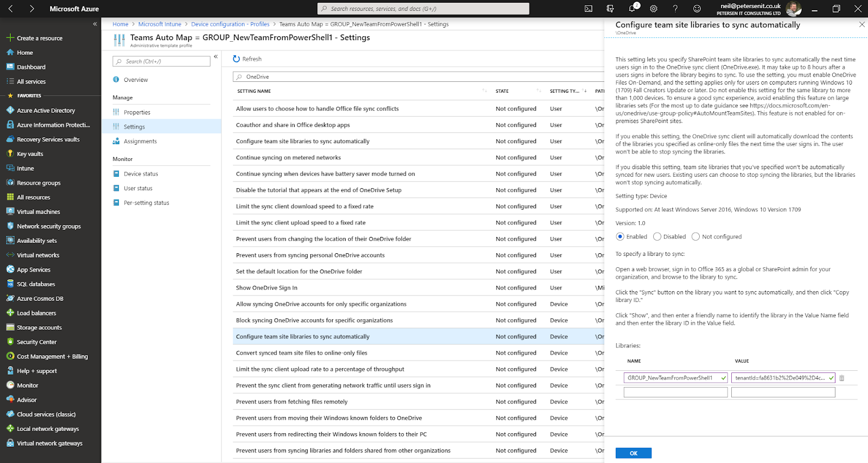868x463 pixels.
Task: Open the directory and subscription filter icon
Action: [x=610, y=9]
